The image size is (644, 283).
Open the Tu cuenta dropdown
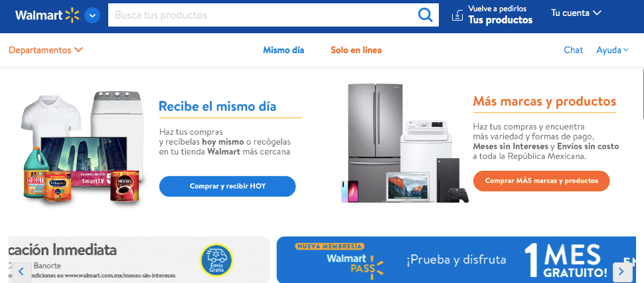point(576,13)
